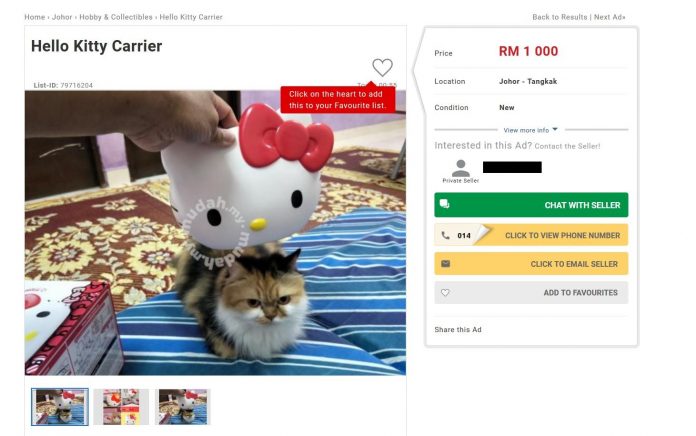Select Click to Email Seller button
The image size is (696, 436).
pos(531,264)
